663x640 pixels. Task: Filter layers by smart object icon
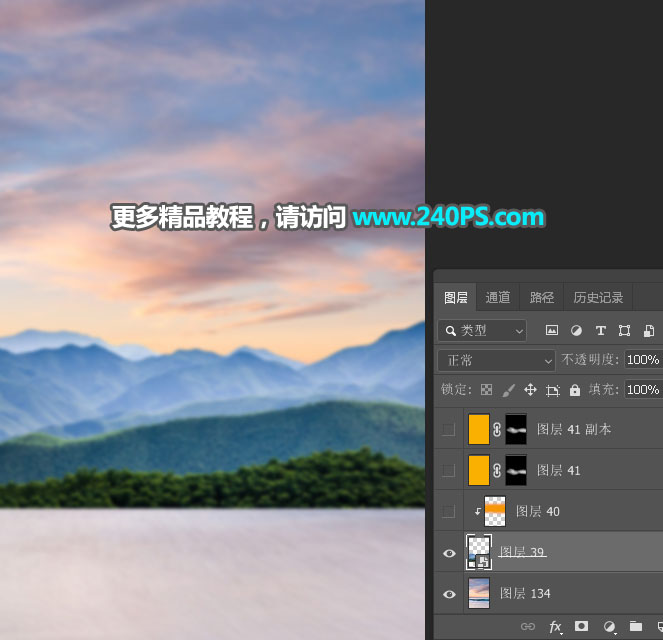tap(649, 331)
